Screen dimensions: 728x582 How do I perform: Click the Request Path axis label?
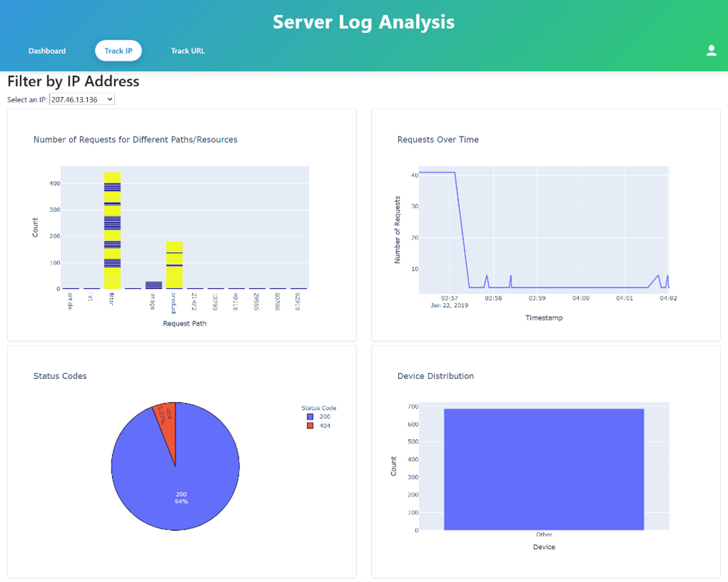pos(185,323)
